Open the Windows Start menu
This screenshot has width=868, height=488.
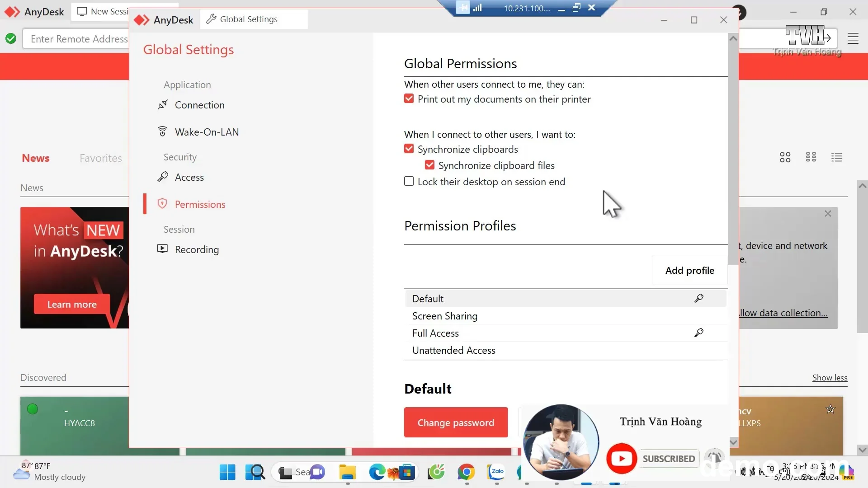coord(227,472)
